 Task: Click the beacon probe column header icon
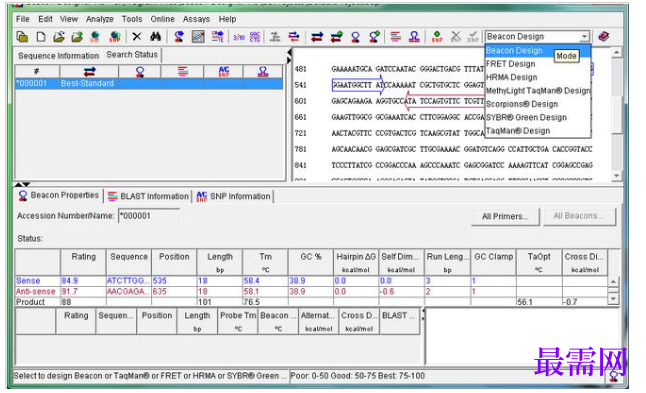[x=140, y=72]
